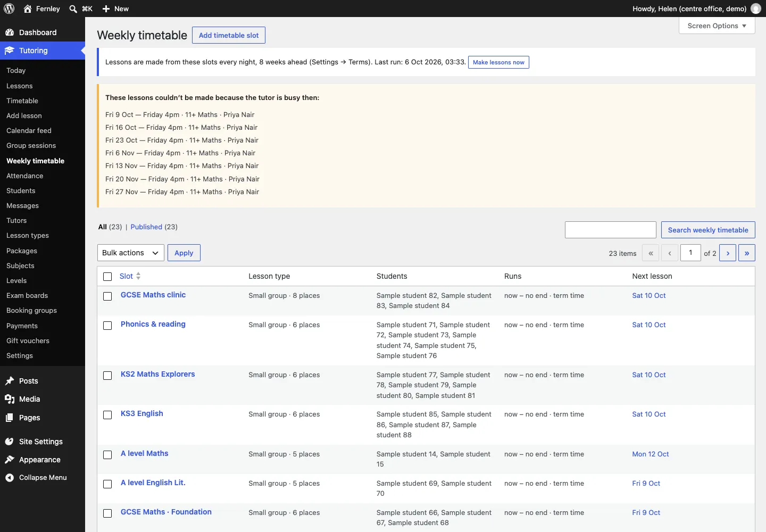Filter slots by Published
The image size is (766, 532).
[x=146, y=227]
